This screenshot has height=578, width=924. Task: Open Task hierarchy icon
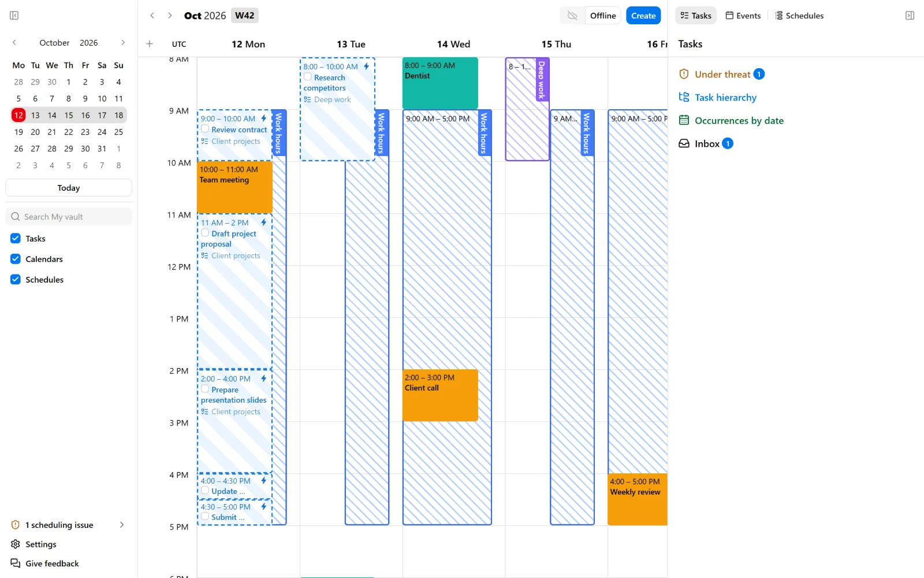(684, 97)
